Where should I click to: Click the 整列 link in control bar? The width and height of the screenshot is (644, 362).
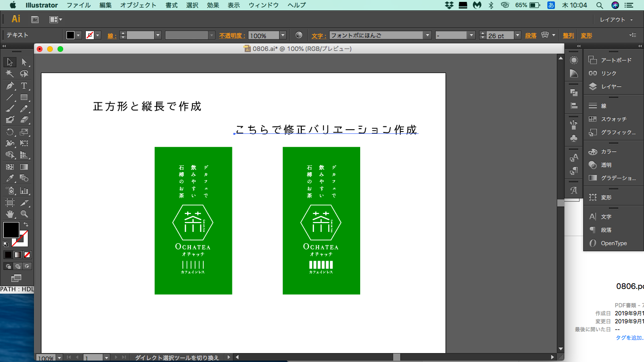569,35
